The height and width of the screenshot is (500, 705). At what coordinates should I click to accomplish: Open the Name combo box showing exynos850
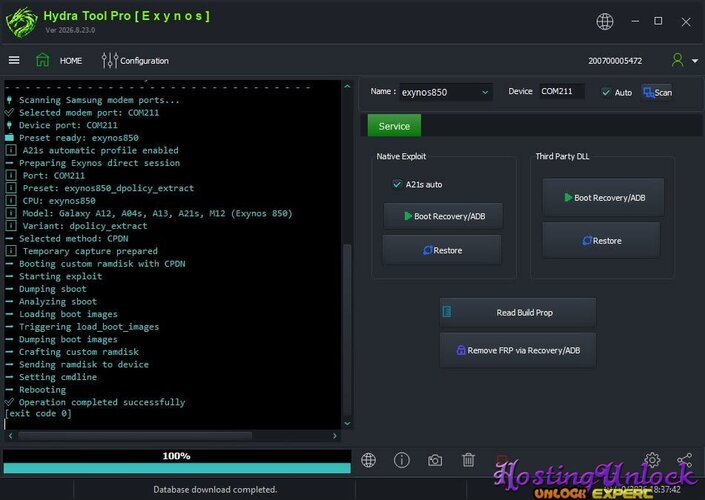click(446, 92)
